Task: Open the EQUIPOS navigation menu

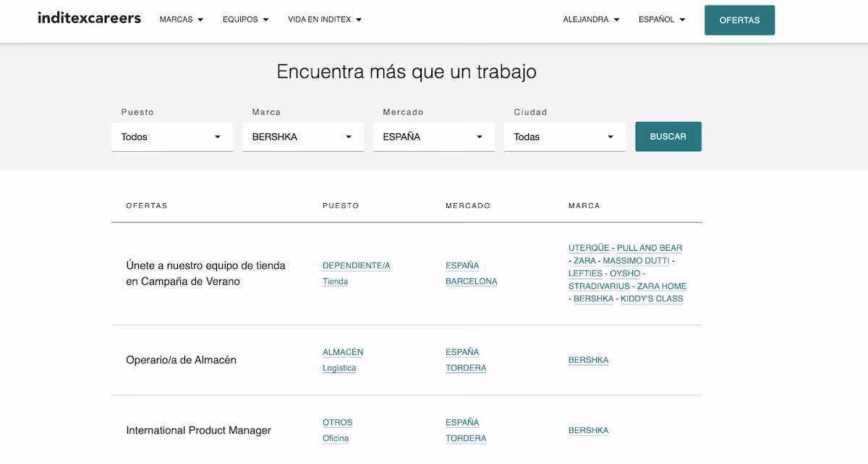Action: [x=245, y=20]
